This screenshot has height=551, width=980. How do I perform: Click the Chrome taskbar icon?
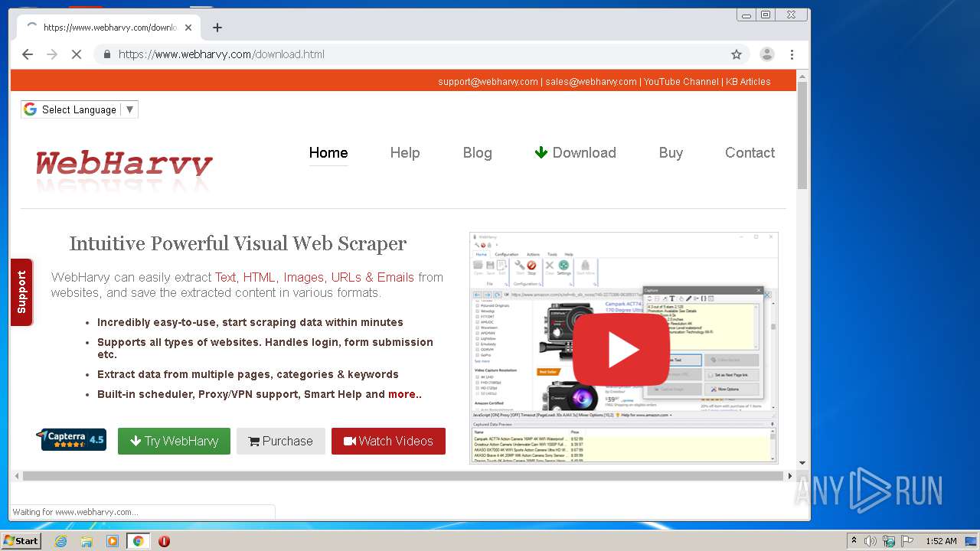click(x=138, y=541)
